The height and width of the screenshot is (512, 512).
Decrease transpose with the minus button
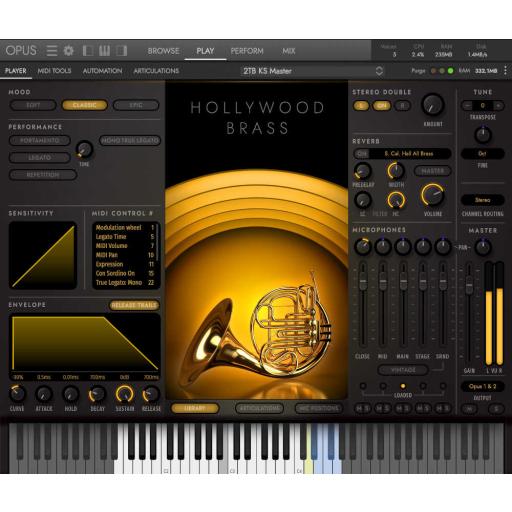(x=467, y=106)
